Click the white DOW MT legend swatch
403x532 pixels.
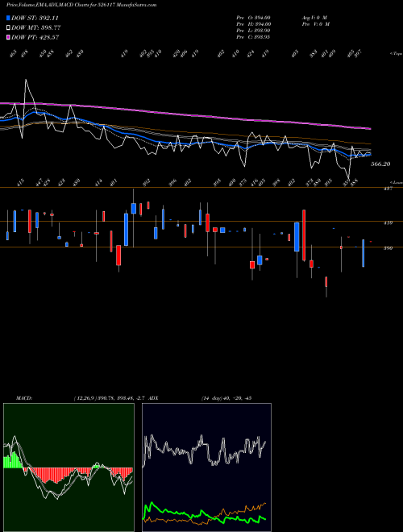(8, 28)
